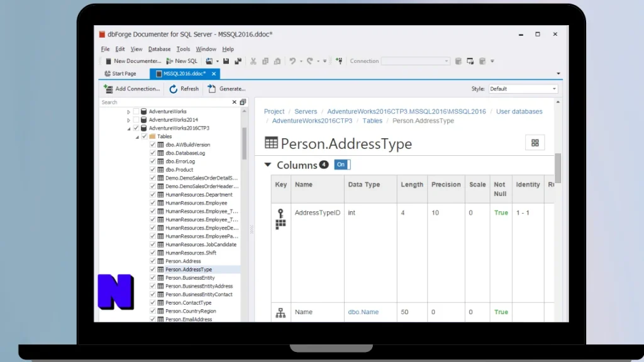
Task: Uncheck the HumanResources.Department checkbox
Action: click(x=153, y=195)
